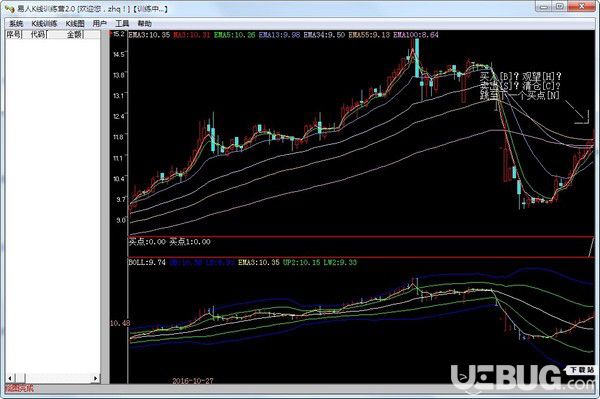Open the K线图 menu
The width and height of the screenshot is (600, 399).
coord(75,23)
